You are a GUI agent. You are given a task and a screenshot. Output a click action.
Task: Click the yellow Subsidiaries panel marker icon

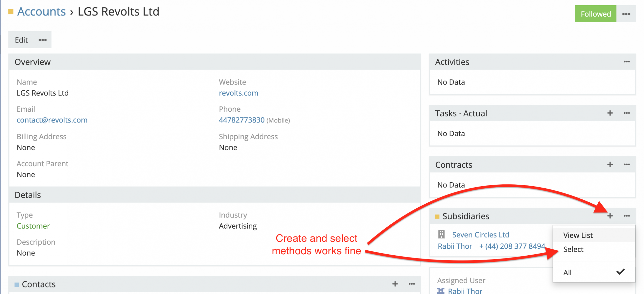(437, 216)
